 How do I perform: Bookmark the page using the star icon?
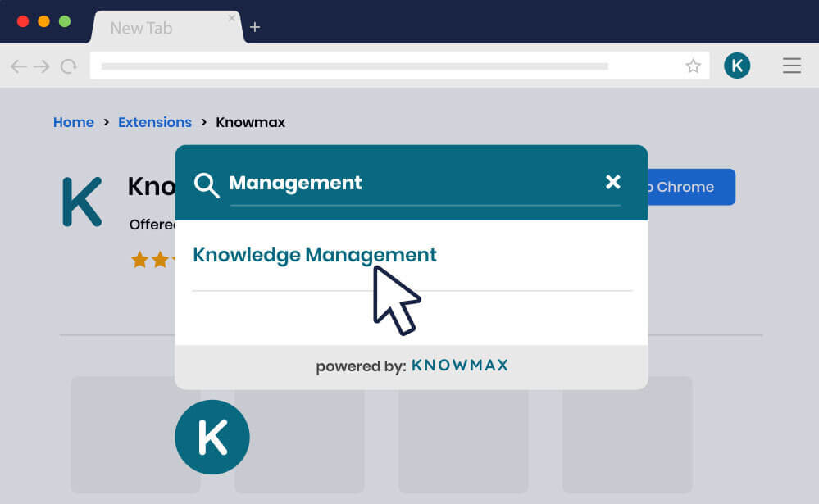pyautogui.click(x=693, y=66)
